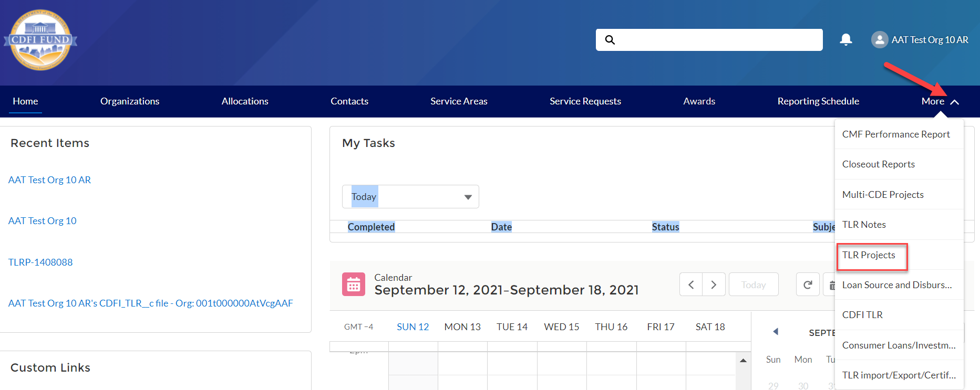Select TLR Projects from More menu
This screenshot has width=980, height=390.
coord(869,255)
